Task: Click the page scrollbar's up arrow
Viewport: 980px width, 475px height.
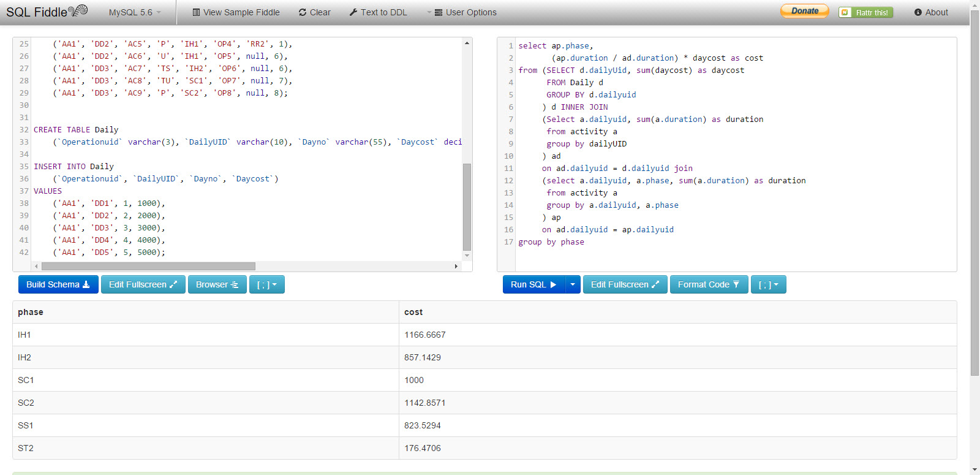Action: [974, 4]
